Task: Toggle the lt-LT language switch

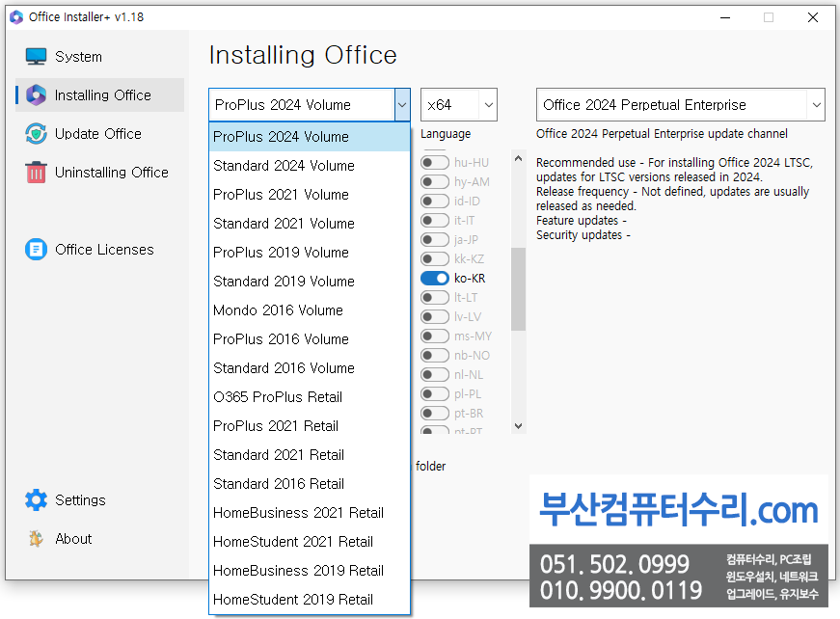Action: 434,297
